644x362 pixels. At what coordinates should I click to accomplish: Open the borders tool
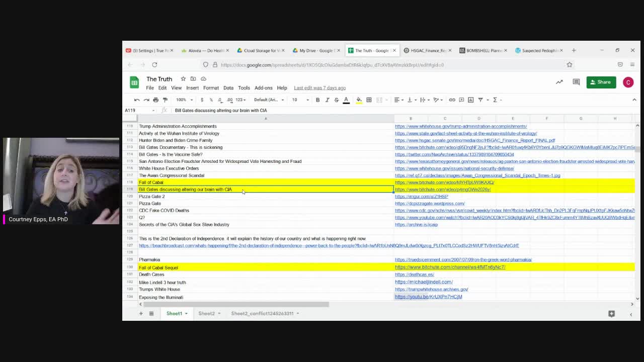click(369, 100)
